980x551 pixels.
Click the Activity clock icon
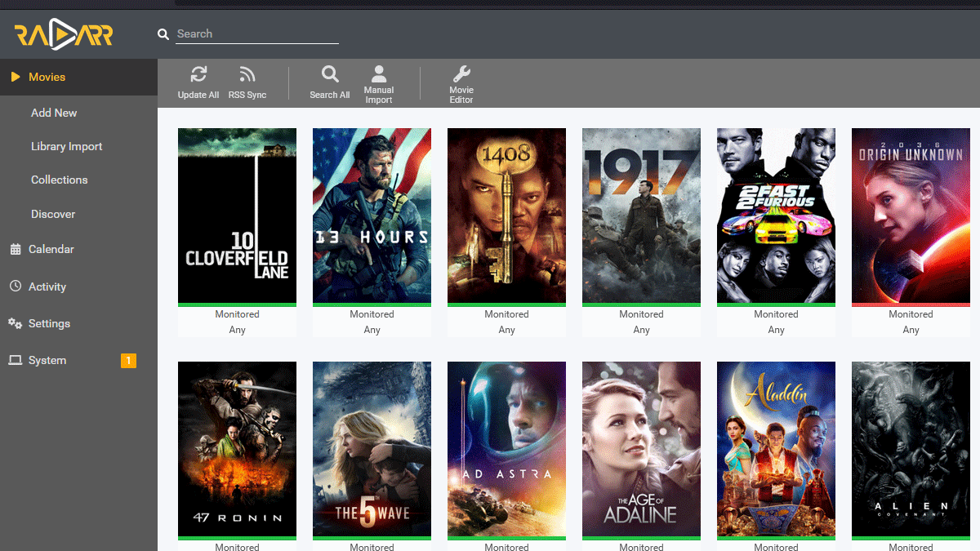point(15,287)
